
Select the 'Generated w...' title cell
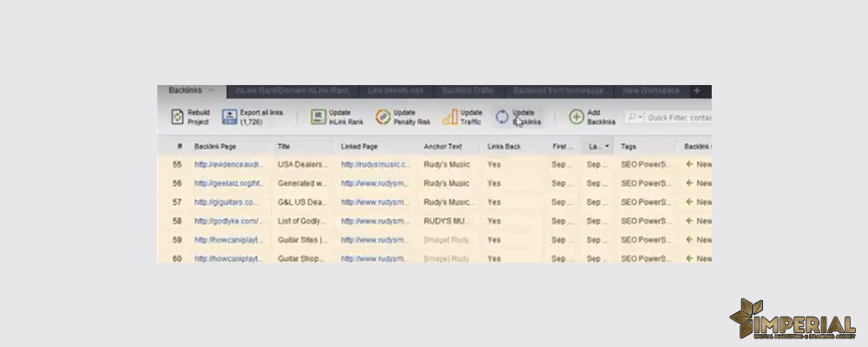click(x=302, y=183)
